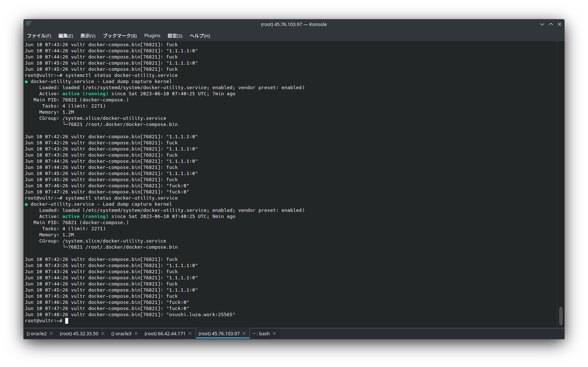
Task: Close the (root) 45.32.33.50 tab
Action: click(x=103, y=334)
